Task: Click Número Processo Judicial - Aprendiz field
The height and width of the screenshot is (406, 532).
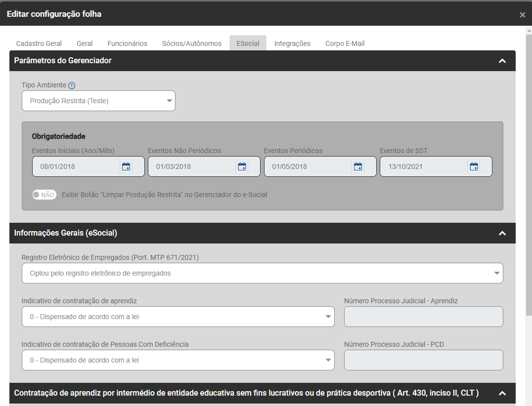Action: [x=423, y=317]
